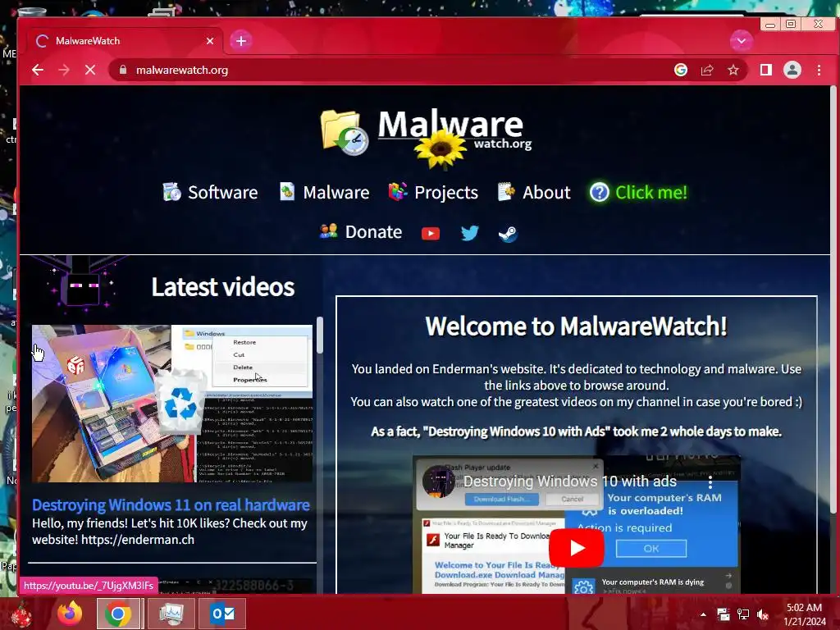Click the MalwareWatch folder-clock logo
Image resolution: width=840 pixels, height=630 pixels.
click(345, 133)
